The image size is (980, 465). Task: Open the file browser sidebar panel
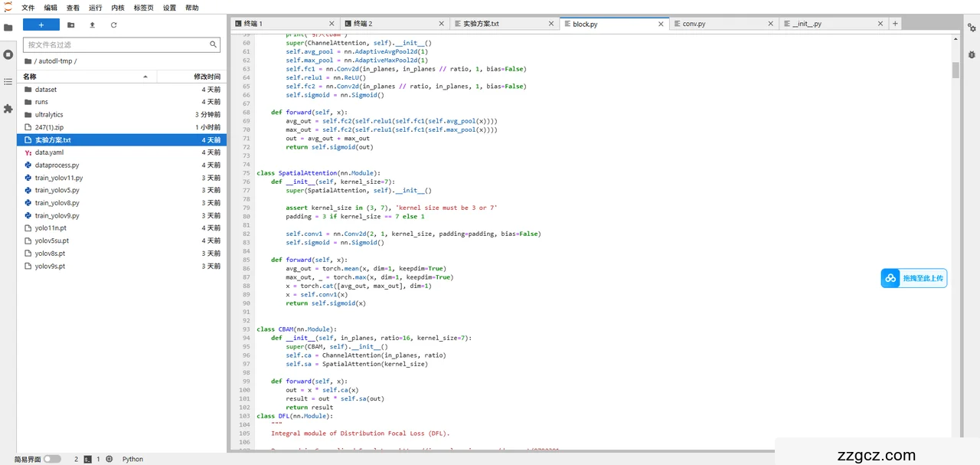pos(8,28)
